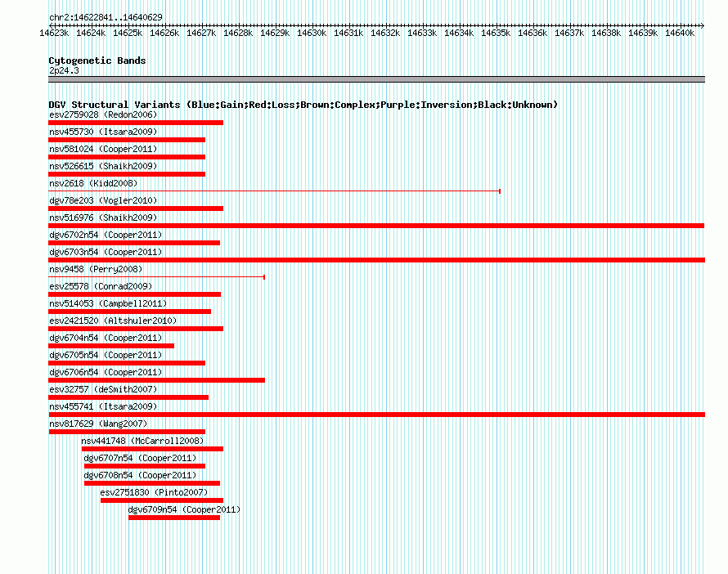
Task: Click the red bar under esv32757
Action: point(128,397)
